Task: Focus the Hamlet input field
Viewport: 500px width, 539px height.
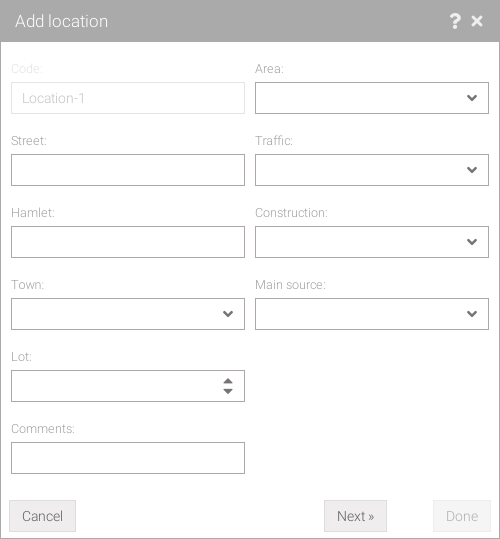Action: pyautogui.click(x=128, y=242)
